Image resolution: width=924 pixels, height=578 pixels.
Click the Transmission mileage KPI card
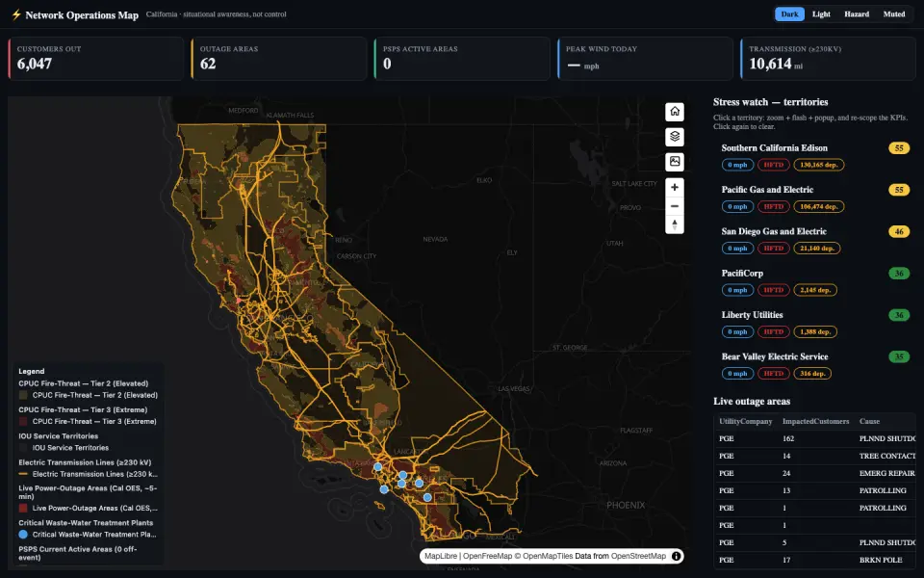pos(828,59)
